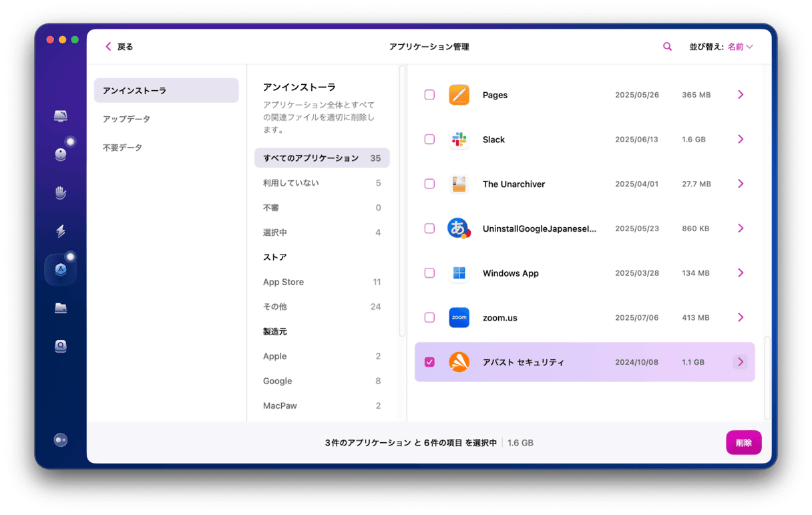Select the MacPaw vendor filter
This screenshot has height=515, width=812.
(x=322, y=405)
